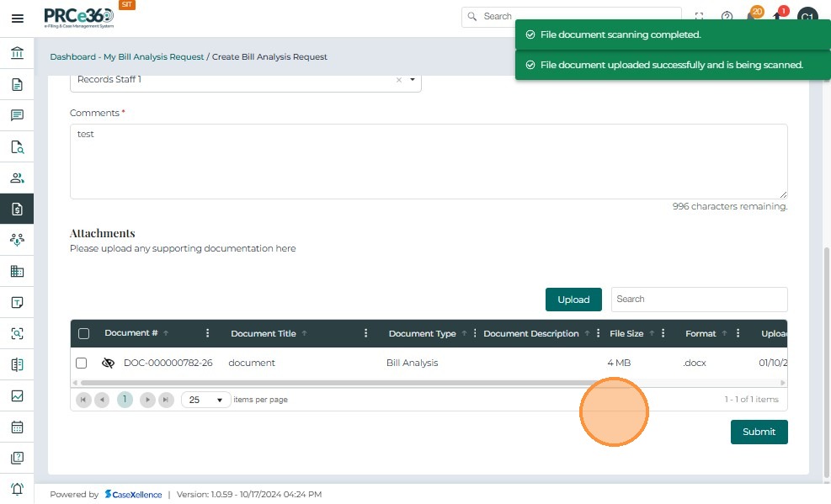Click the courthouse building sidebar icon

tap(17, 54)
